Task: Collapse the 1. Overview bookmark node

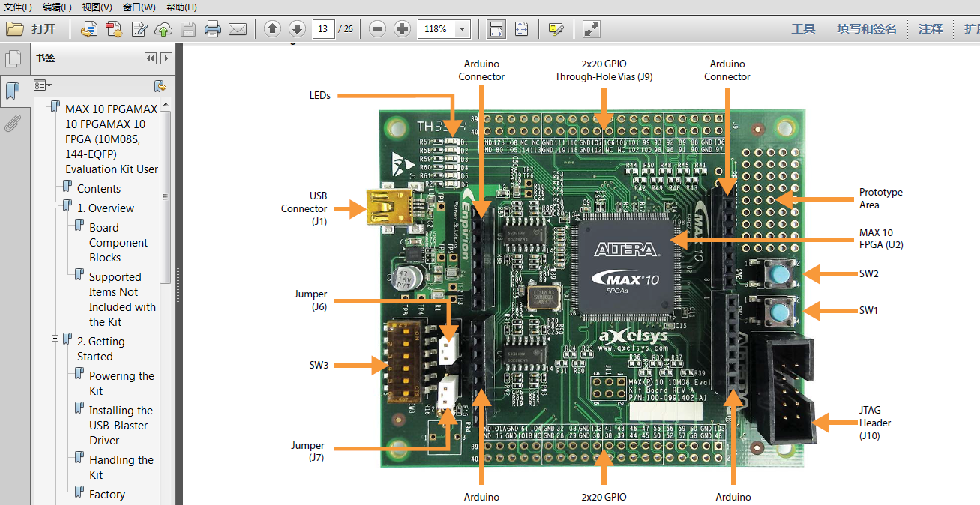Action: coord(55,205)
